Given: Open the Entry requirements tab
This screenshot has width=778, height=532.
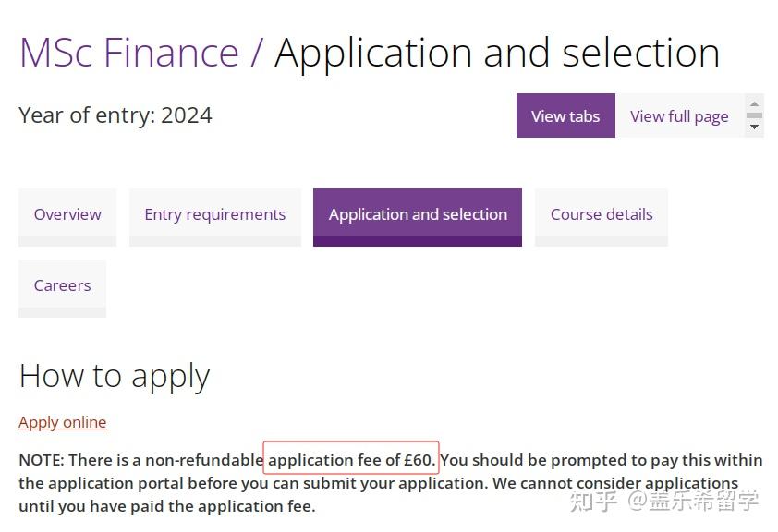Looking at the screenshot, I should pyautogui.click(x=214, y=214).
